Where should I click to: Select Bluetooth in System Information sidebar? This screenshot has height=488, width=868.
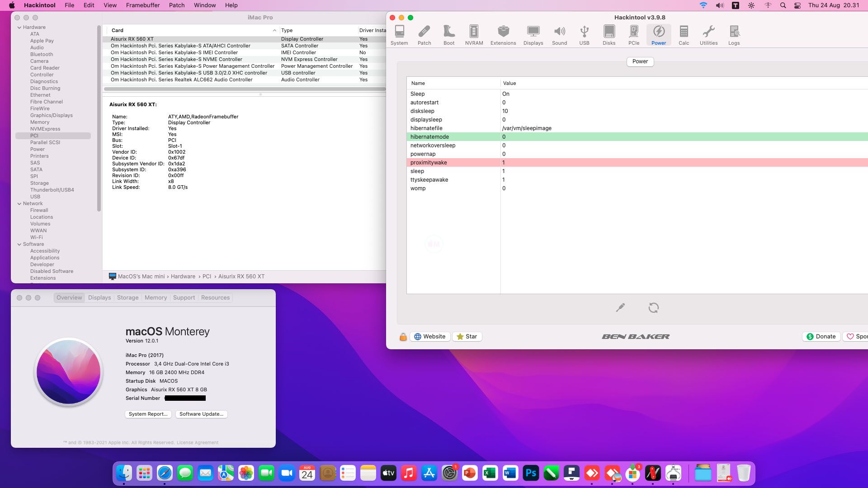click(42, 54)
